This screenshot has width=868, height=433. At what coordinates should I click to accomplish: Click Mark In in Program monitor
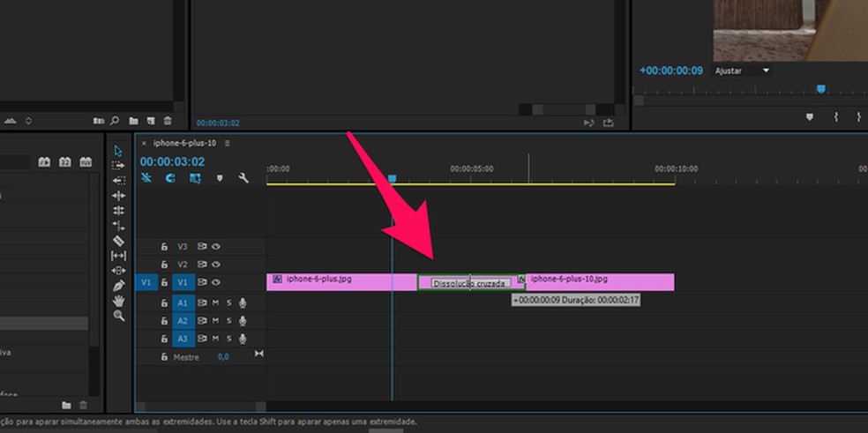[x=836, y=116]
